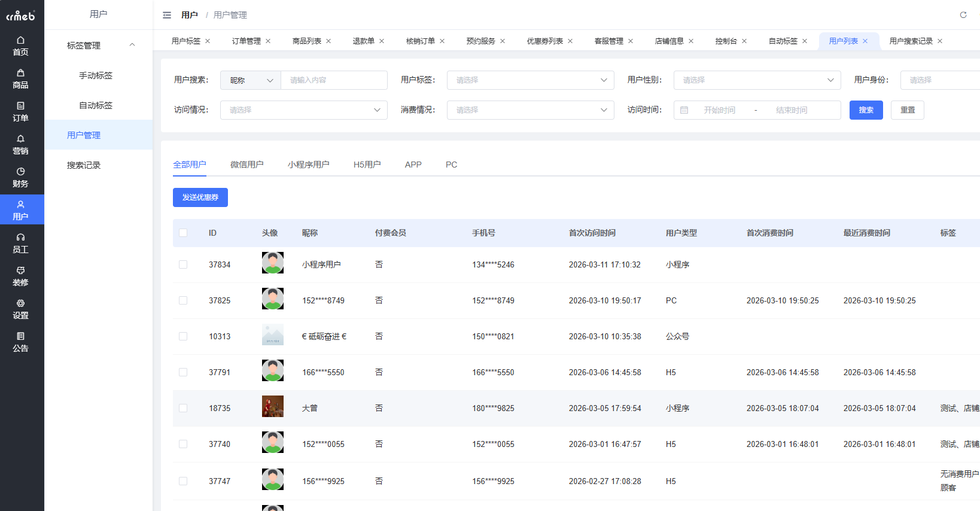Image resolution: width=980 pixels, height=511 pixels.
Task: Open the 用户标签 filter dropdown
Action: click(x=530, y=80)
